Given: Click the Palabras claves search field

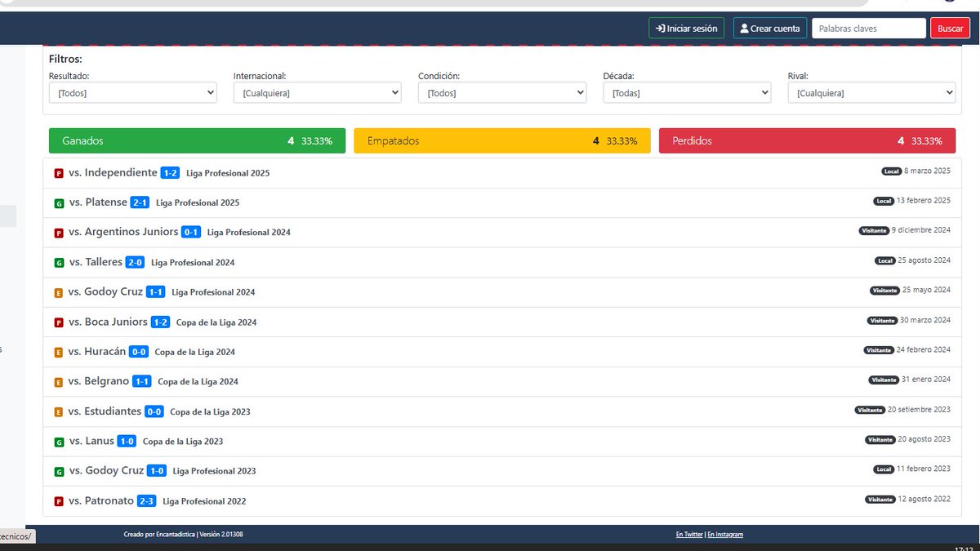Looking at the screenshot, I should [x=869, y=29].
